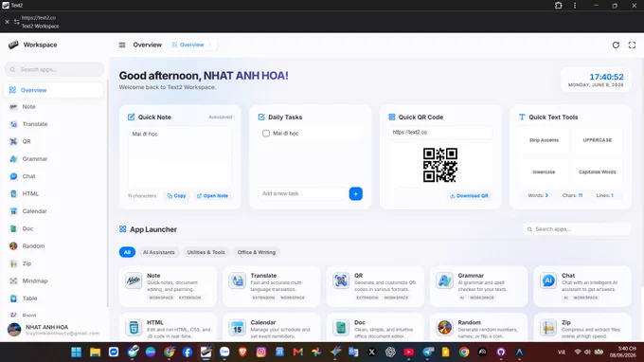This screenshot has height=362, width=644.
Task: Open Doc in the sidebar
Action: [x=53, y=229]
